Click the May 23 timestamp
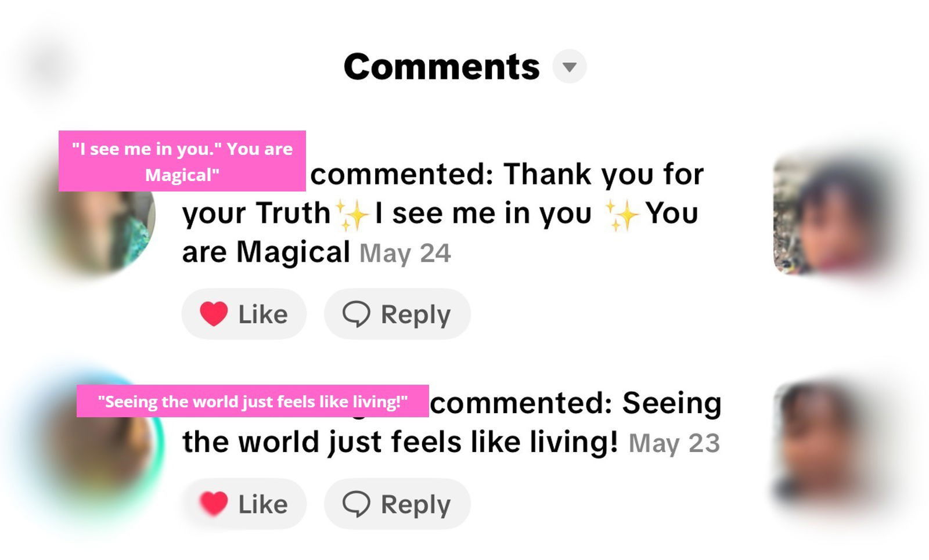Image resolution: width=929 pixels, height=560 pixels. tap(674, 444)
